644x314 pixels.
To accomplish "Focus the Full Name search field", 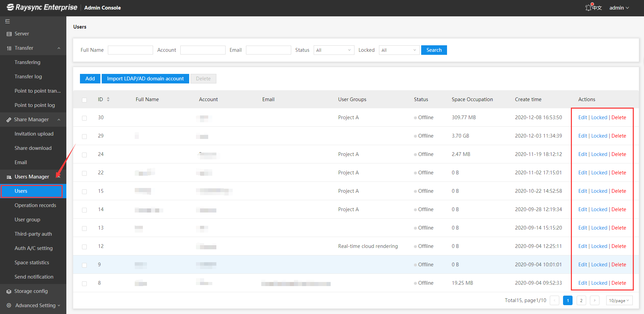I will coord(130,50).
